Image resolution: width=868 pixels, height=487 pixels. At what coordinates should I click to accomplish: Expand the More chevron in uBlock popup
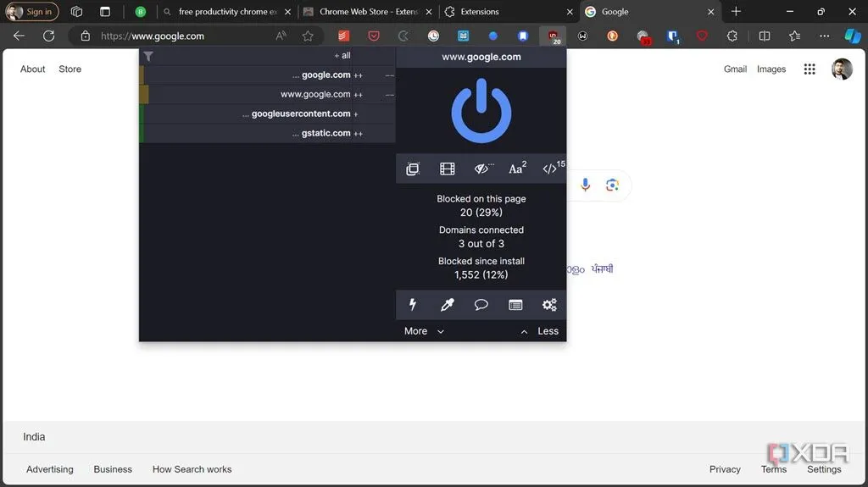point(424,331)
